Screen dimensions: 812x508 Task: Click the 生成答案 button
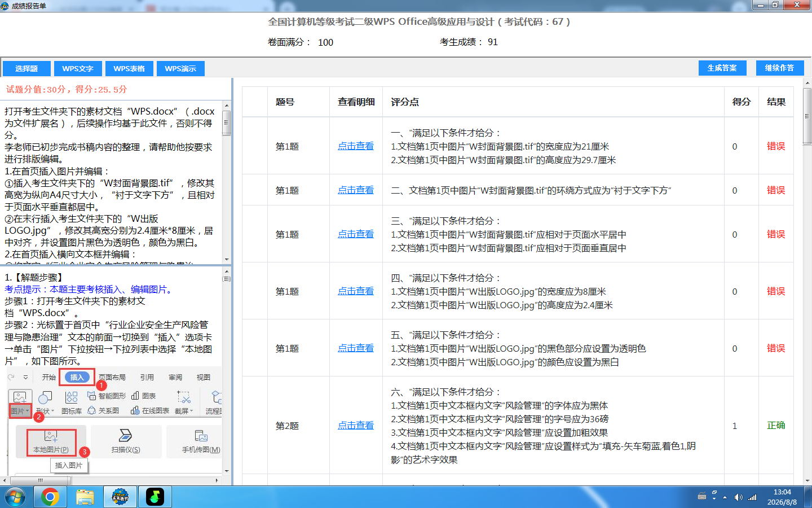click(722, 68)
